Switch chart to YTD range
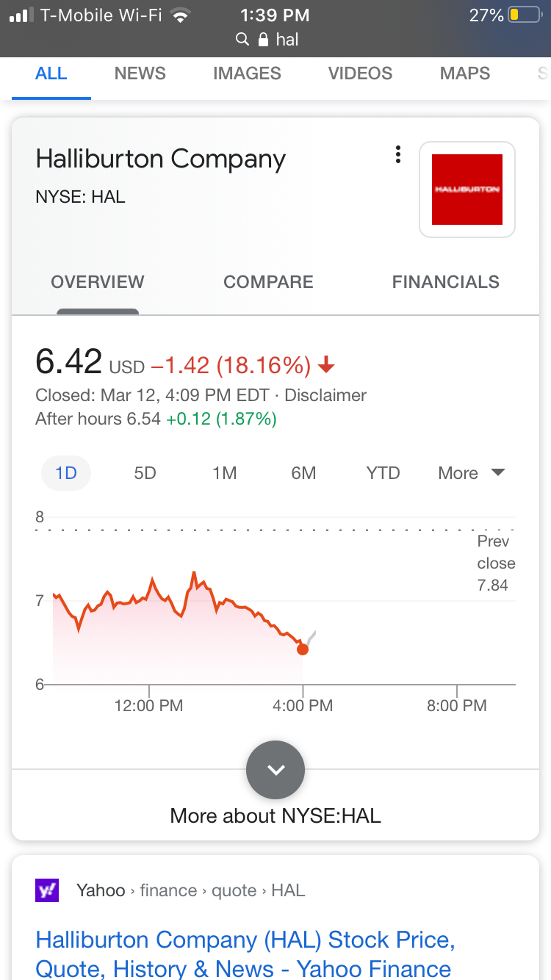The width and height of the screenshot is (551, 980). coord(383,473)
